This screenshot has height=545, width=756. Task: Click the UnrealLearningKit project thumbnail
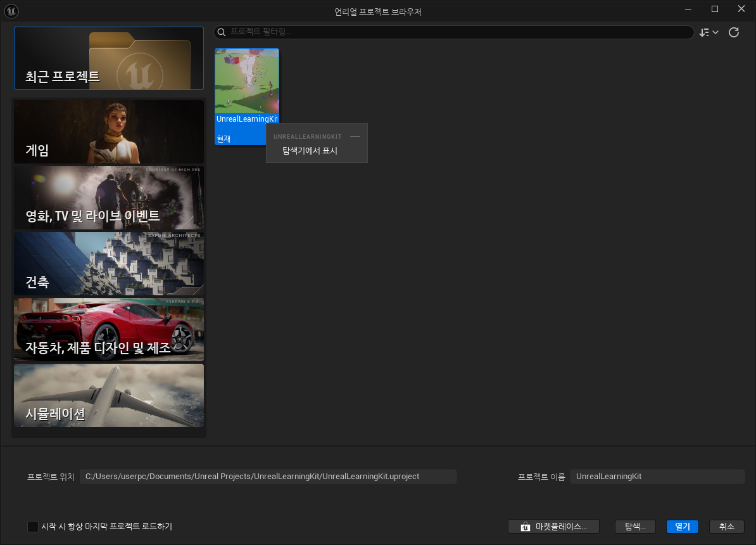pos(247,80)
